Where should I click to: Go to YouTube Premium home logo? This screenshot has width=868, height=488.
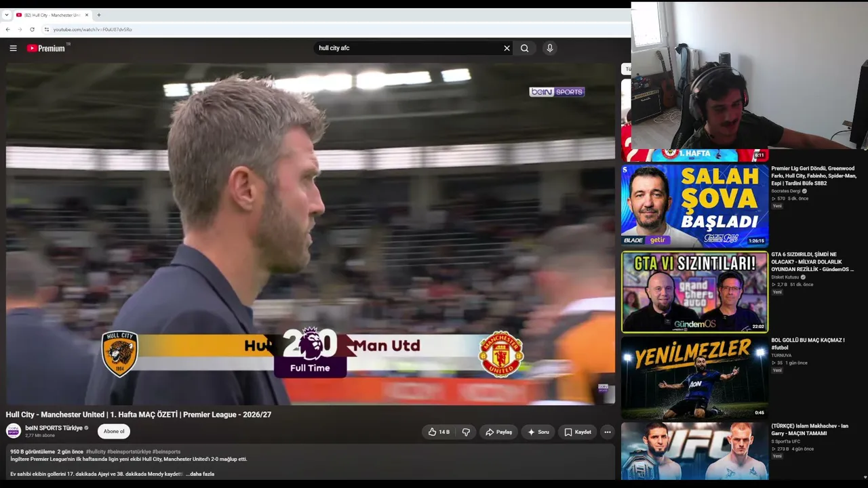pyautogui.click(x=46, y=48)
